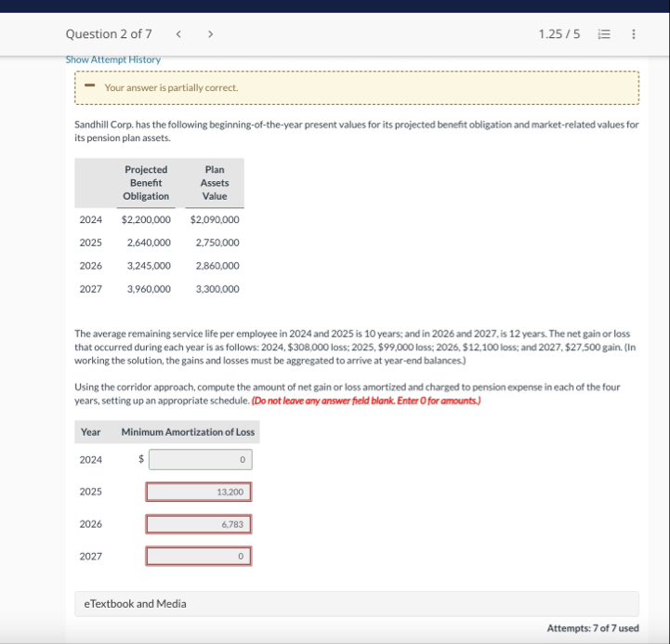Click the 3,300,000 plan assets cell
Image resolution: width=670 pixels, height=644 pixels.
pyautogui.click(x=217, y=289)
